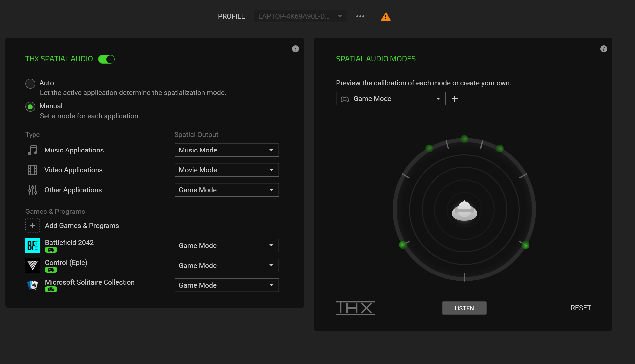
Task: Click the orange warning triangle icon
Action: (x=386, y=17)
